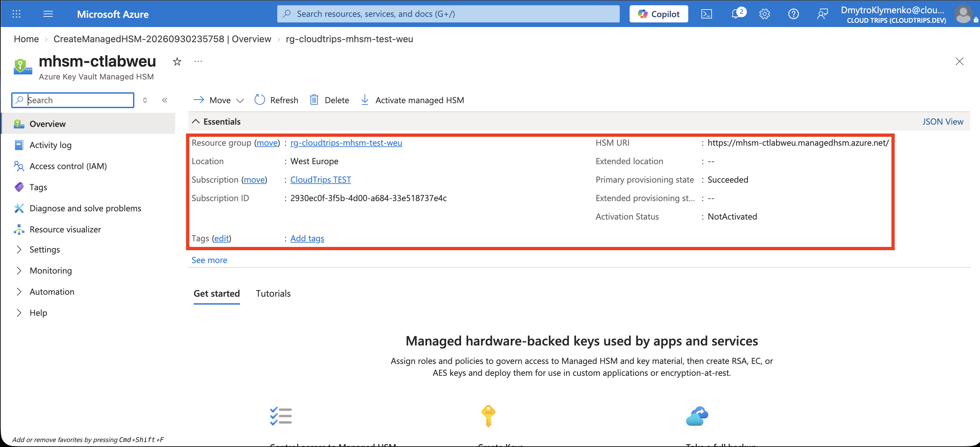Open the help question mark icon

[793, 14]
